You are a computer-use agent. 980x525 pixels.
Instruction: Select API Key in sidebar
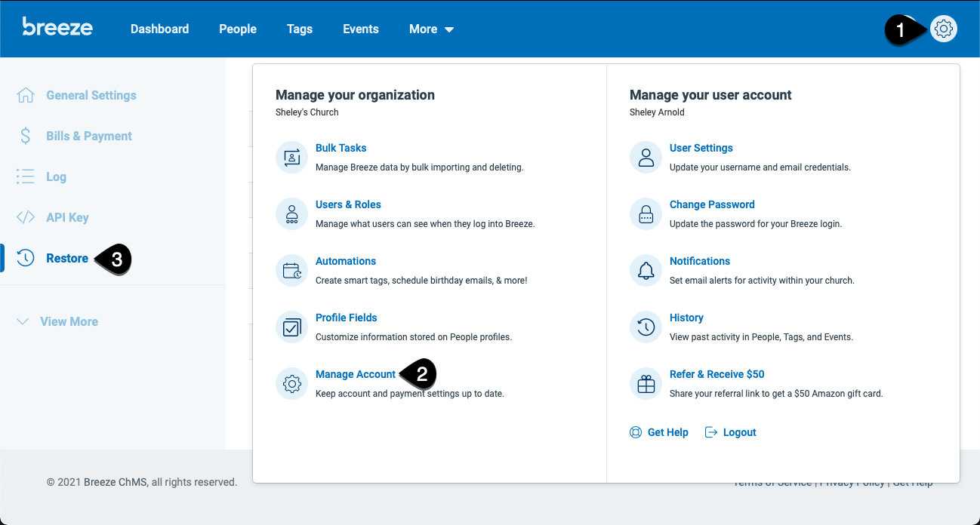pyautogui.click(x=68, y=217)
